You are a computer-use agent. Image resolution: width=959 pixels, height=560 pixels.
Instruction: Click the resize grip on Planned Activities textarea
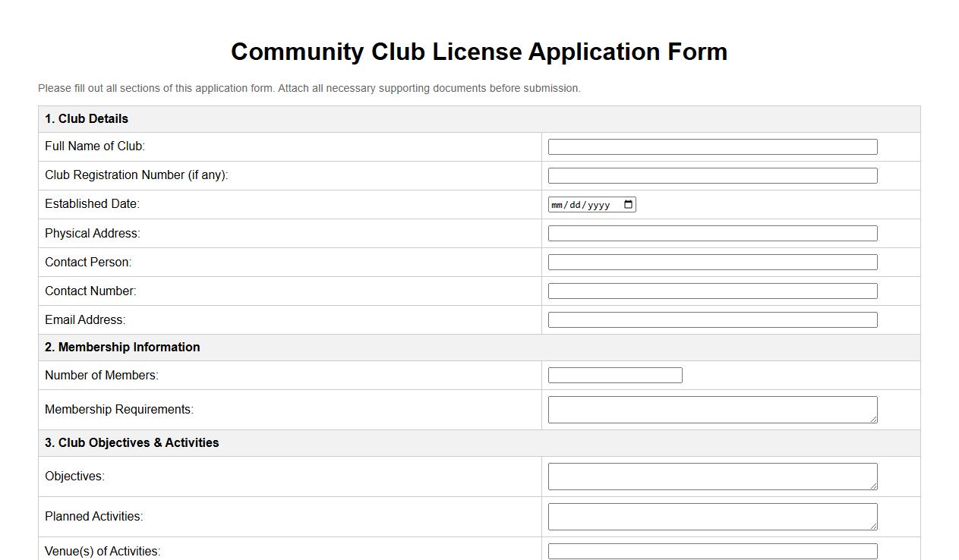click(873, 527)
